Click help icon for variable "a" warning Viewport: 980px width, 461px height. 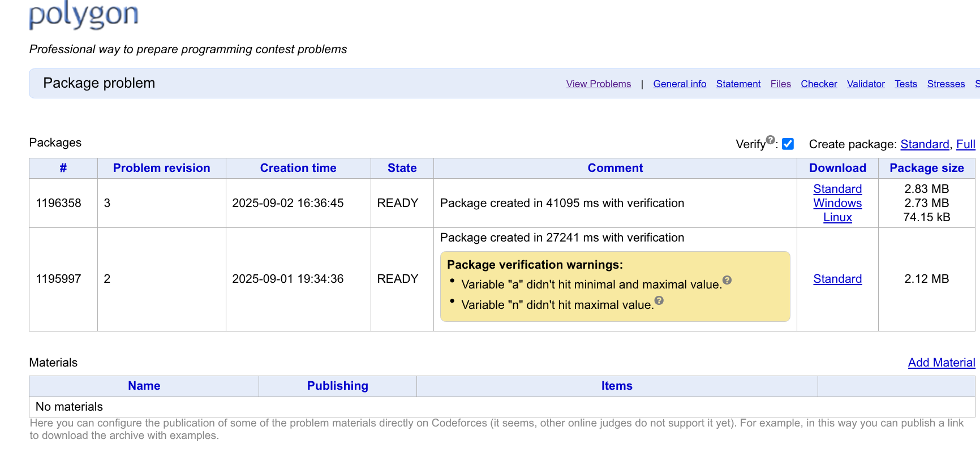click(x=727, y=280)
